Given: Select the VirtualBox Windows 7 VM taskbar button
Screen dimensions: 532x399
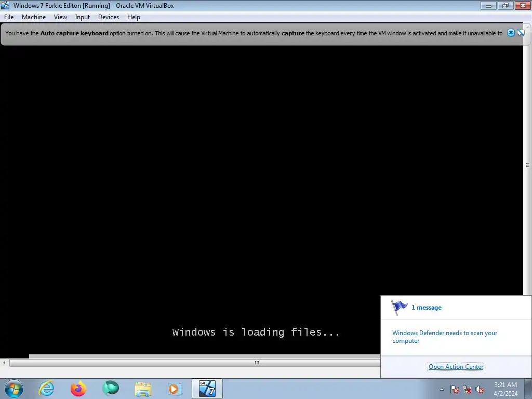Looking at the screenshot, I should point(207,389).
